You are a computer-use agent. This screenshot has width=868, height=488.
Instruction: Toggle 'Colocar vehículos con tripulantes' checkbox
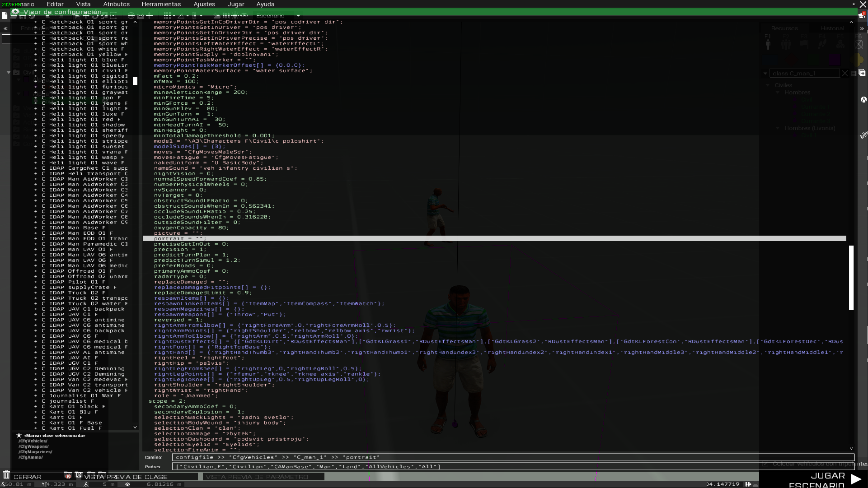tap(765, 464)
